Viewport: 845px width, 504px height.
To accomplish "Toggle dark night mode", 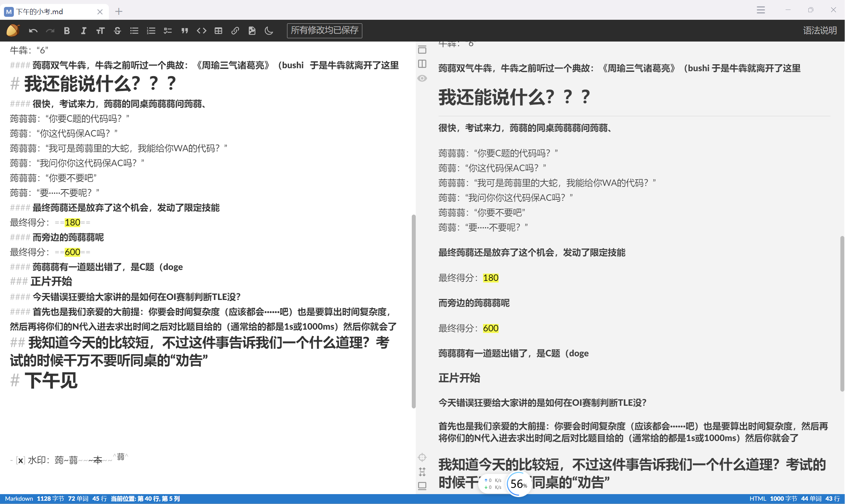I will click(269, 31).
